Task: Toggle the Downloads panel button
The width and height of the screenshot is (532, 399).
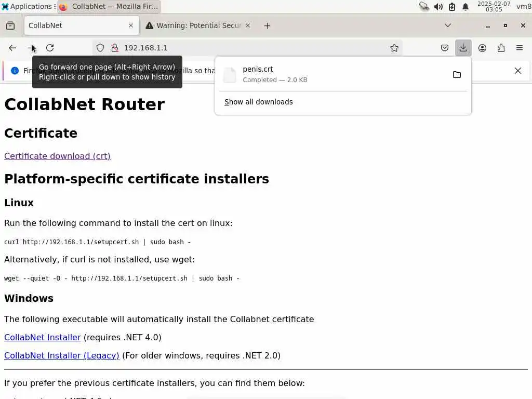Action: click(x=463, y=48)
